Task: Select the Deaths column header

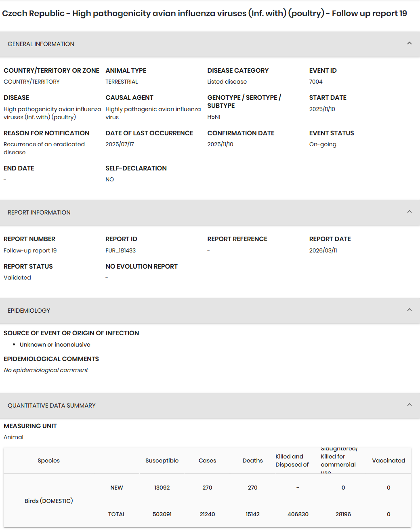Action: (252, 461)
